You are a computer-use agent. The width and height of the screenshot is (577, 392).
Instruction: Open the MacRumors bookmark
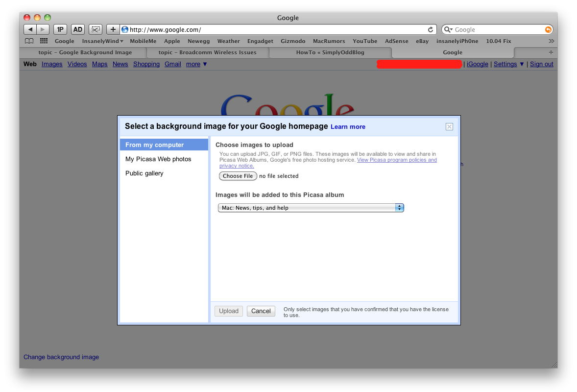tap(329, 41)
